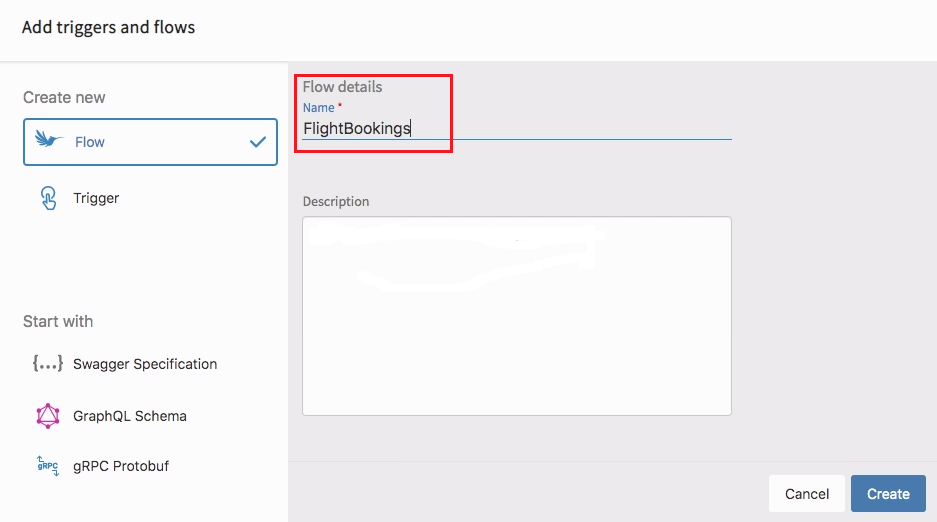The image size is (937, 522).
Task: Click the Flow bird icon
Action: [x=49, y=140]
